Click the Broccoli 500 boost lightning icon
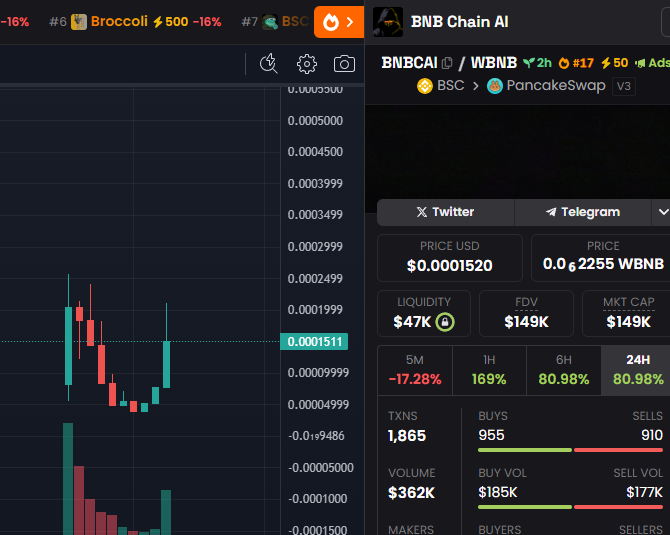Image resolution: width=670 pixels, height=535 pixels. 158,22
